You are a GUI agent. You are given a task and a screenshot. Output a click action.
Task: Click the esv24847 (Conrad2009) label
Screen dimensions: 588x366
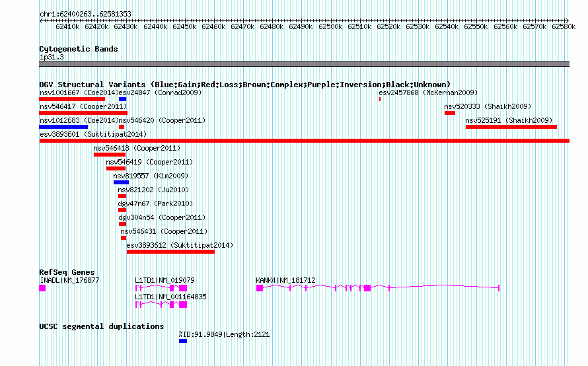click(x=160, y=92)
